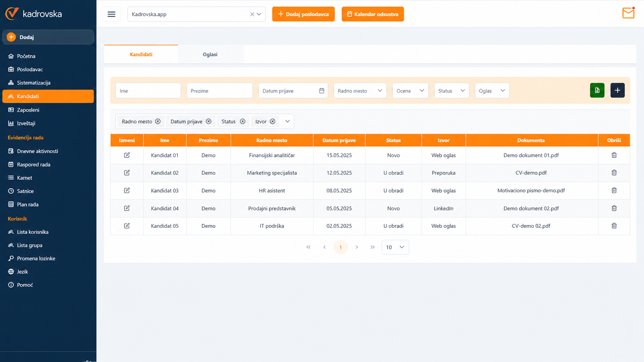Select the Kandidati tab
This screenshot has height=362, width=644.
point(141,54)
